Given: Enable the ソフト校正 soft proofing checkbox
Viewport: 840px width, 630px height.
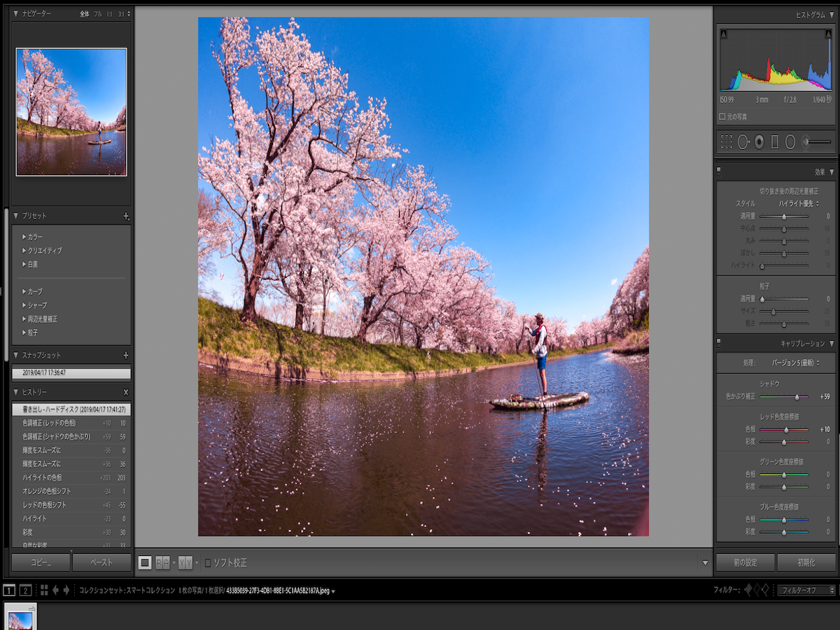Looking at the screenshot, I should coord(207,563).
